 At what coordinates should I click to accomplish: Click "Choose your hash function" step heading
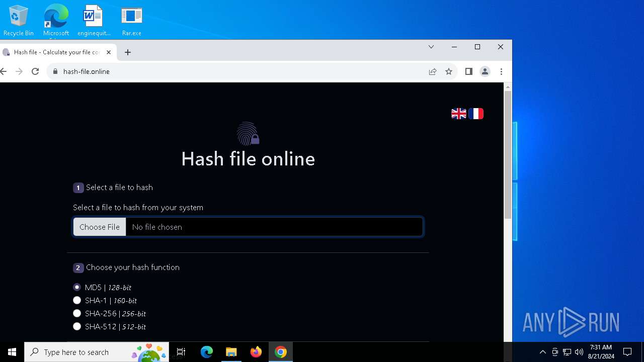pos(133,267)
